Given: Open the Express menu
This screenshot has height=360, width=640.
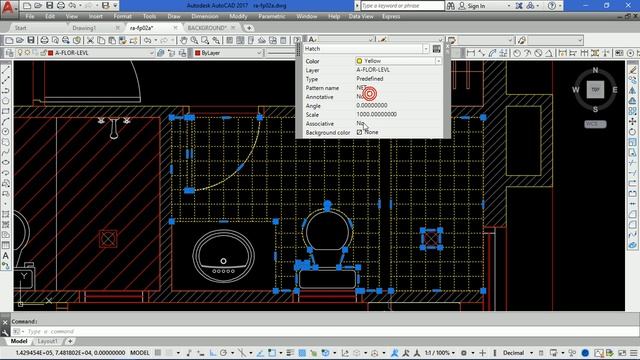Looking at the screenshot, I should pyautogui.click(x=391, y=16).
